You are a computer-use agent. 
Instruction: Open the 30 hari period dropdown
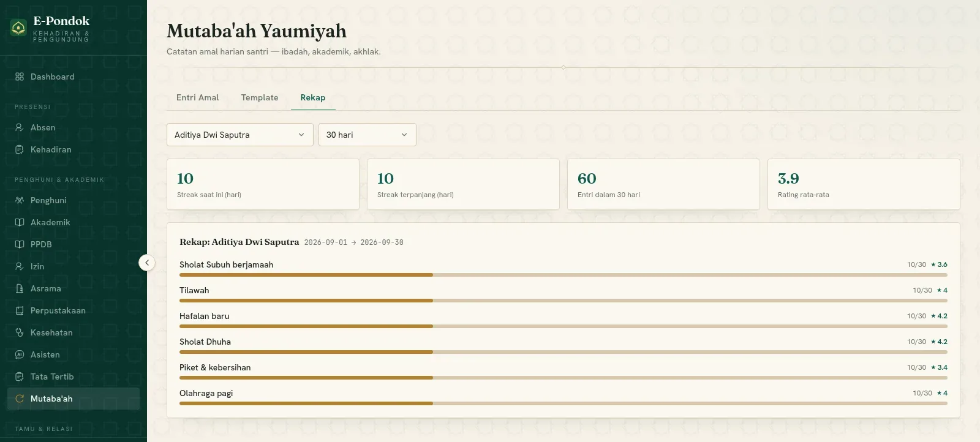367,135
